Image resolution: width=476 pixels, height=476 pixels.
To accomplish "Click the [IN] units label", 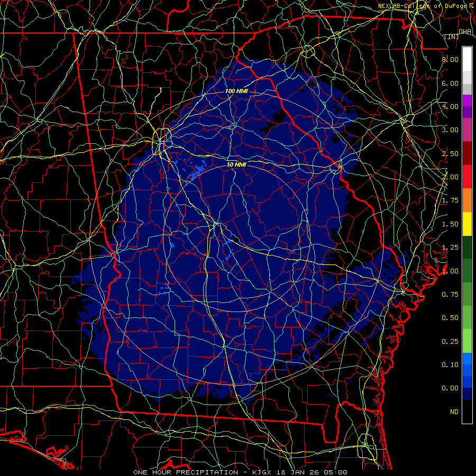I will (x=452, y=36).
